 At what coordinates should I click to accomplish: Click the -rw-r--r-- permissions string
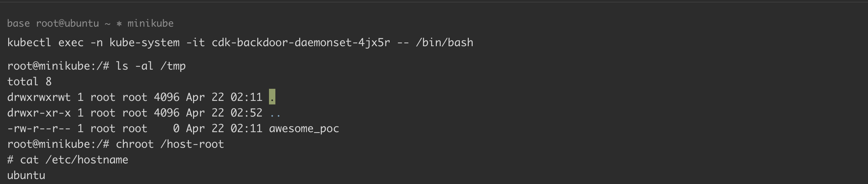tap(39, 129)
